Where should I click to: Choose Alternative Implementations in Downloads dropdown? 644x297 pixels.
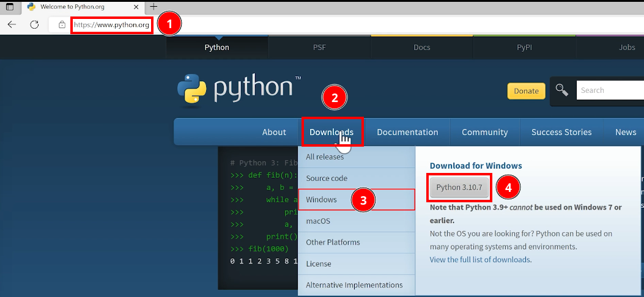357,285
